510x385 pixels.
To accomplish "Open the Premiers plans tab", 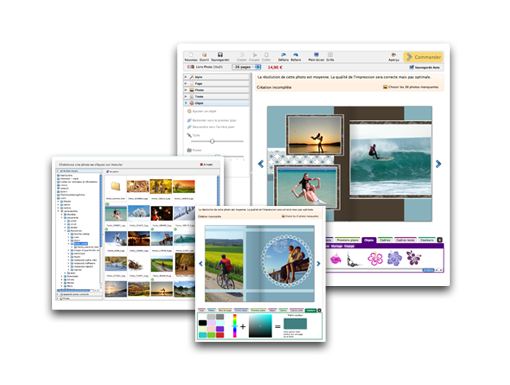I will 347,240.
